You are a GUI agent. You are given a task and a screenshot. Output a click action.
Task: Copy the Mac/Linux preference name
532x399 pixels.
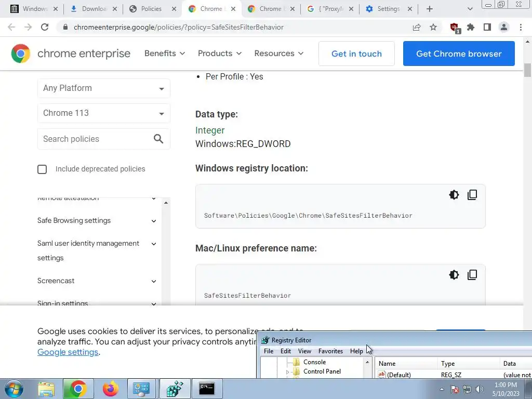tap(472, 275)
